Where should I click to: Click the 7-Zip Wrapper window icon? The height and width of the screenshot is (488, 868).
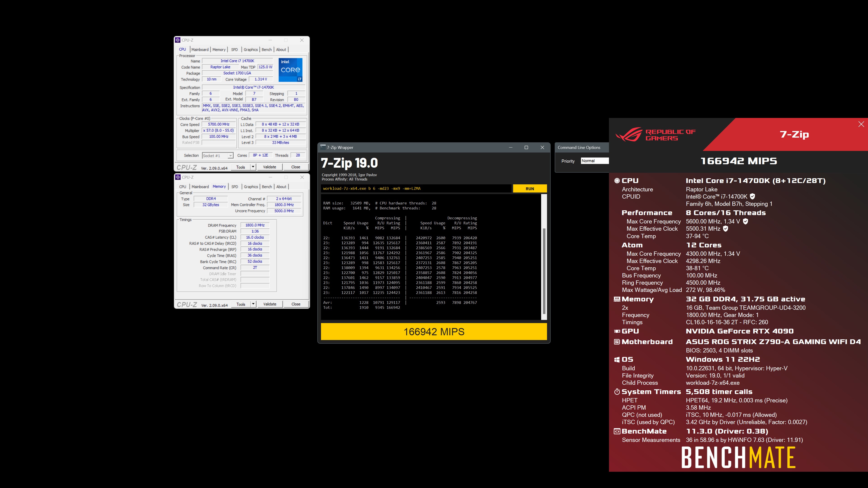[323, 147]
